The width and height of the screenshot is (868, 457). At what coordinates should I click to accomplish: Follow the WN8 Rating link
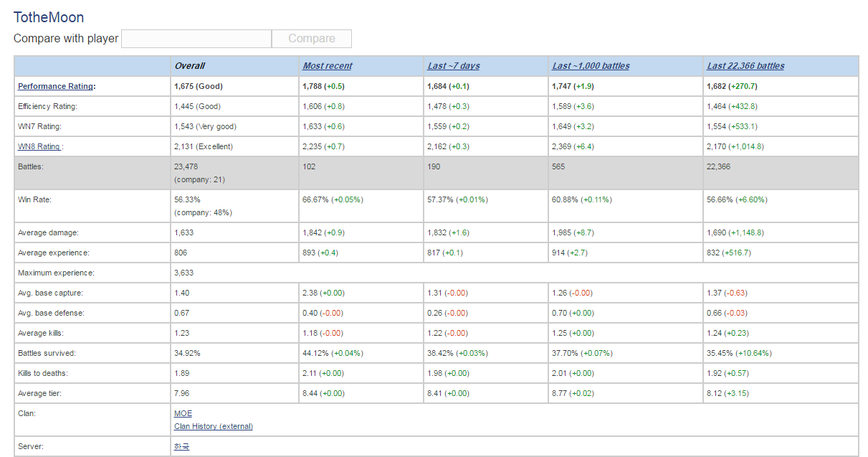click(x=39, y=146)
